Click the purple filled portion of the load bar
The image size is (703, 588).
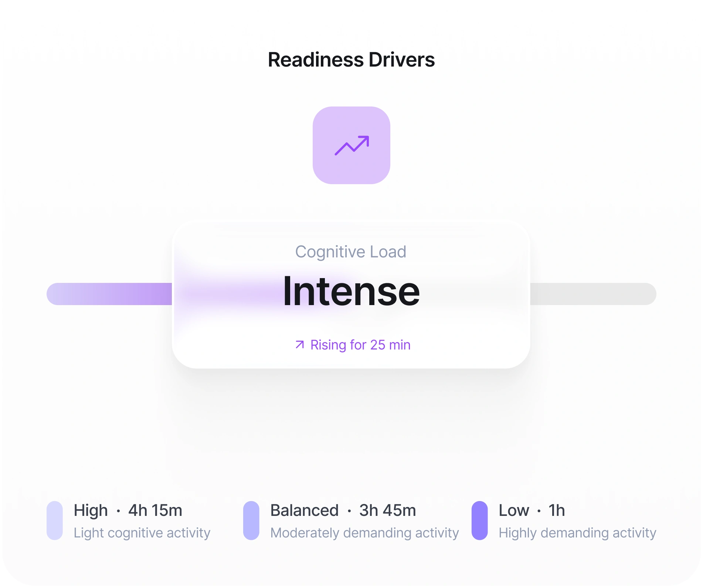(x=109, y=294)
